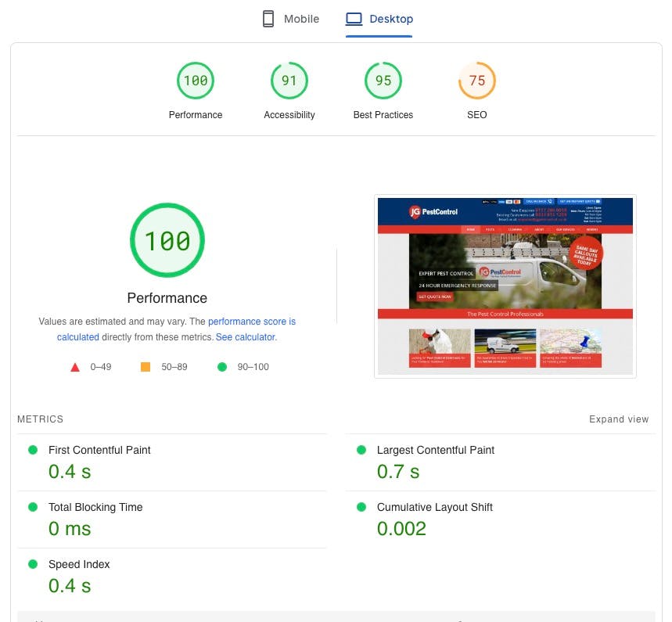Click the orange square 50–89 legend icon
672x622 pixels.
[x=146, y=367]
